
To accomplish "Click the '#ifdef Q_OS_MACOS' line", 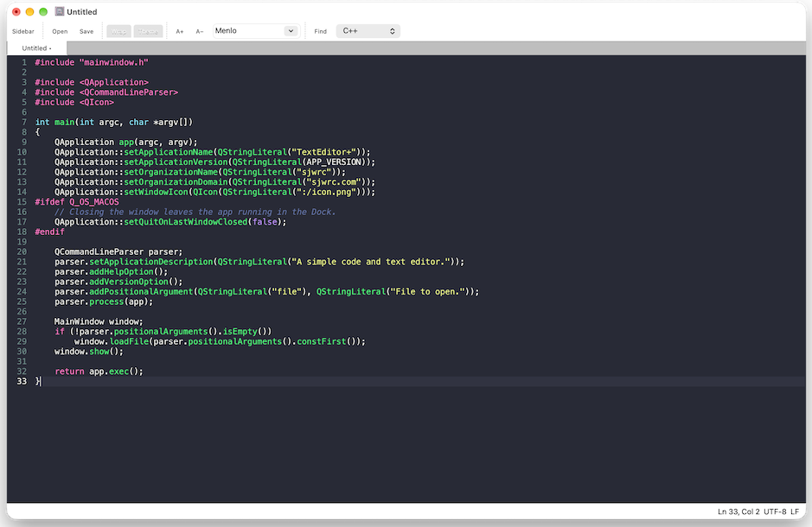I will click(77, 201).
